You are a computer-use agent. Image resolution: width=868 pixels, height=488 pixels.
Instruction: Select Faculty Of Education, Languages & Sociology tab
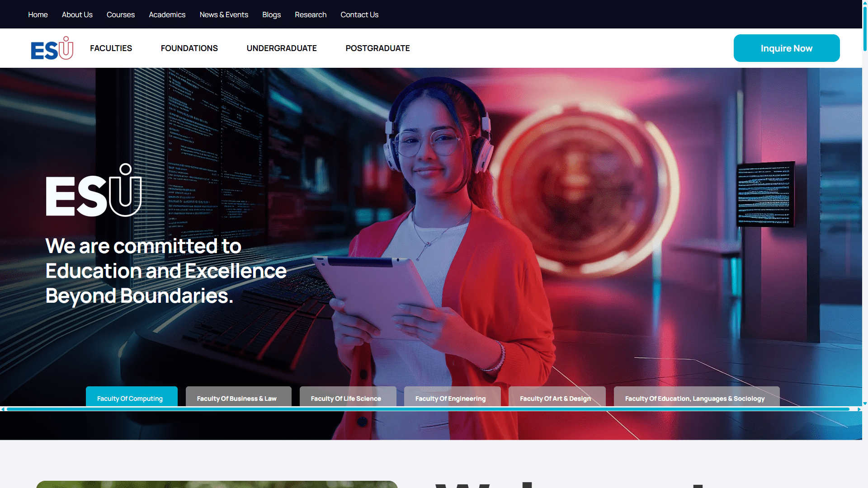click(x=697, y=397)
